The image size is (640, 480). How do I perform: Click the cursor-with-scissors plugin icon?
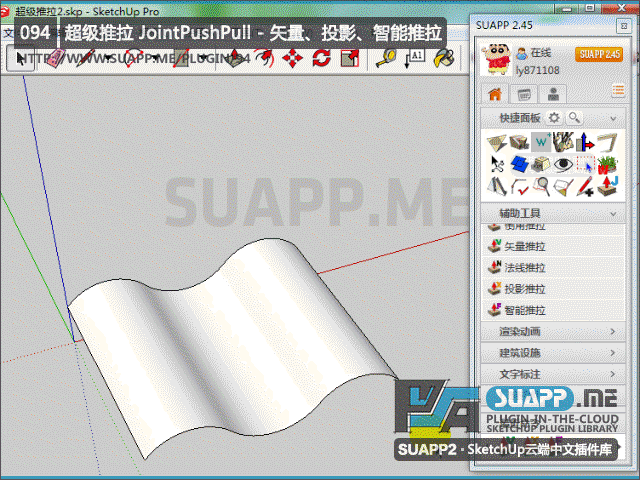pyautogui.click(x=497, y=164)
